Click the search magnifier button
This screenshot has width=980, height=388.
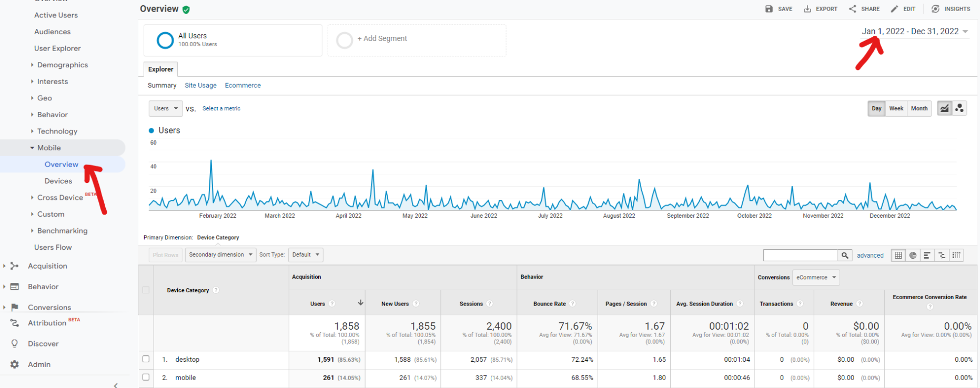click(845, 255)
